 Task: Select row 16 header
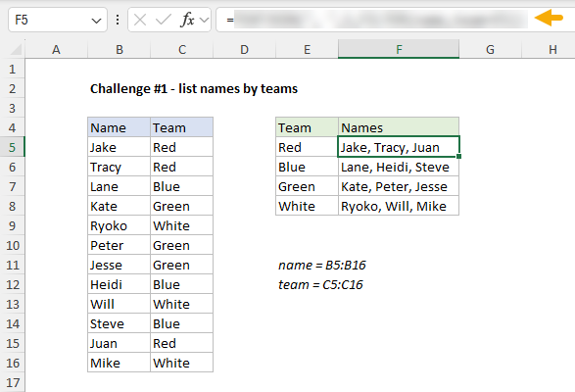pos(12,363)
